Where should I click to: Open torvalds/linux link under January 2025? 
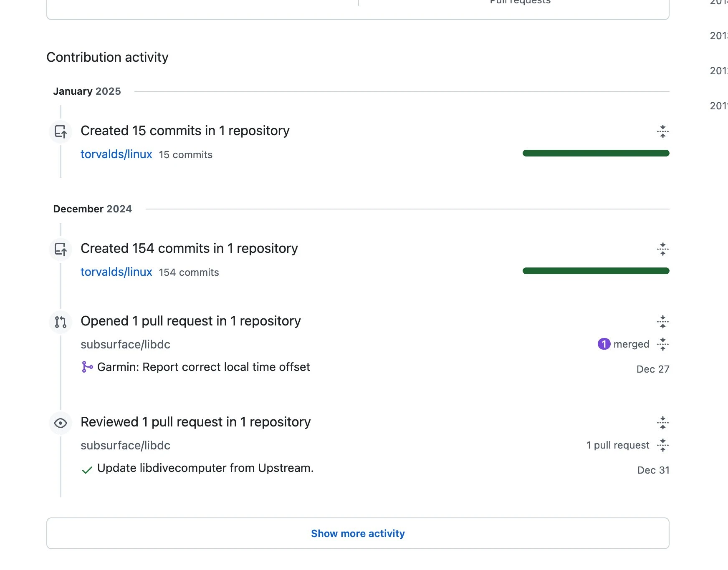click(116, 154)
